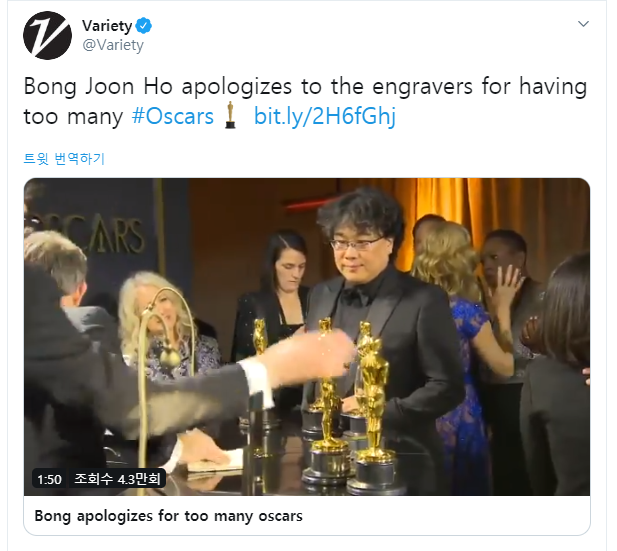
Task: Click the 트윗 번역하기 translate link
Action: point(64,159)
